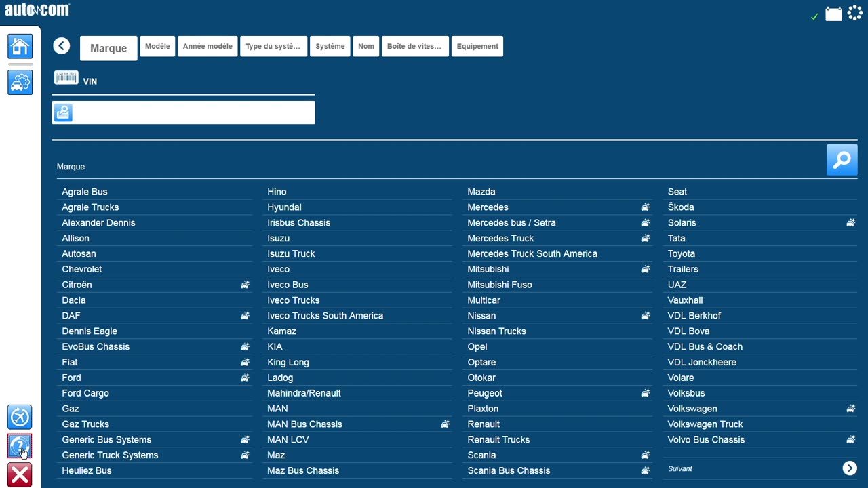Click the battery status icon

(x=833, y=14)
